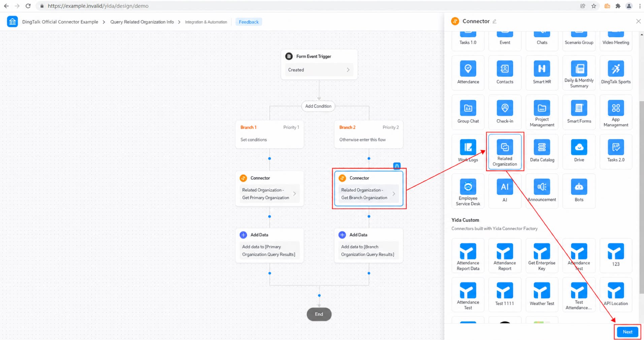Open Get Branch Organization connector chevron
Screen dimensions: 644x340
[393, 194]
